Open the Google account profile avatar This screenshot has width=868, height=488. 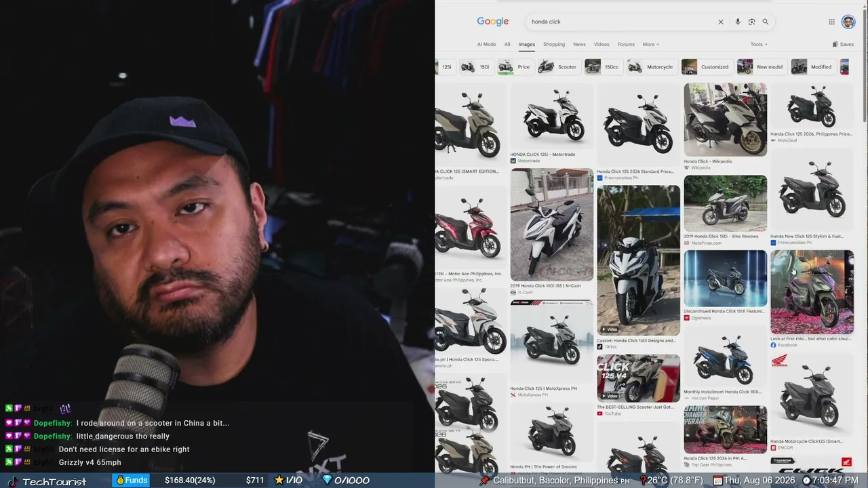(848, 22)
